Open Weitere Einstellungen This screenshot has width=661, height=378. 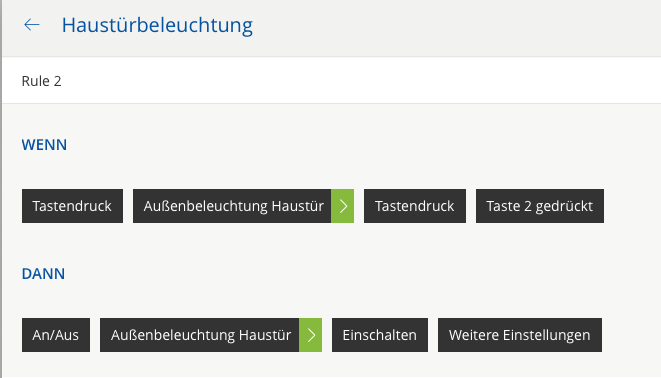click(x=520, y=335)
